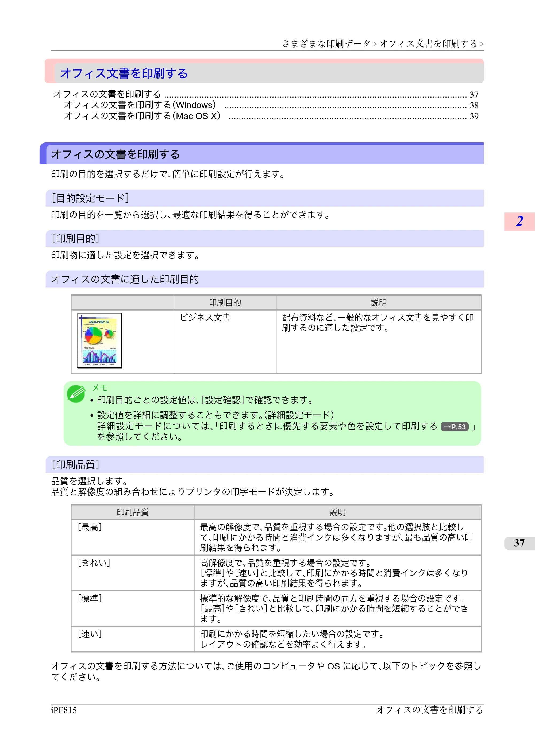
Task: Click the '[きれい]' quality table cell
Action: coord(133,573)
